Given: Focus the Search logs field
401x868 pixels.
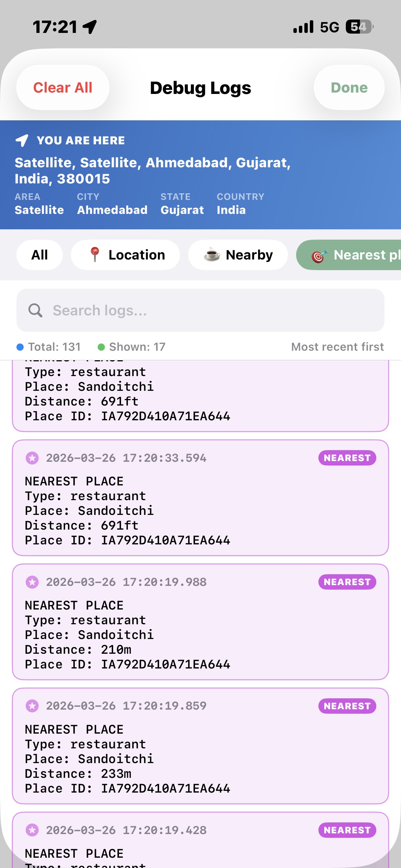Looking at the screenshot, I should point(206,311).
